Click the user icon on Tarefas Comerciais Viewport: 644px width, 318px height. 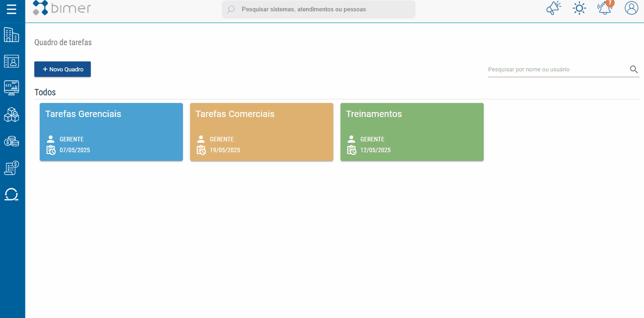click(x=201, y=139)
